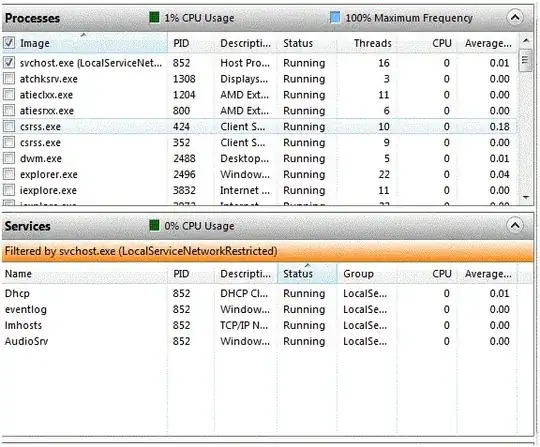Click the processes list scrollbar thumb

pyautogui.click(x=525, y=60)
